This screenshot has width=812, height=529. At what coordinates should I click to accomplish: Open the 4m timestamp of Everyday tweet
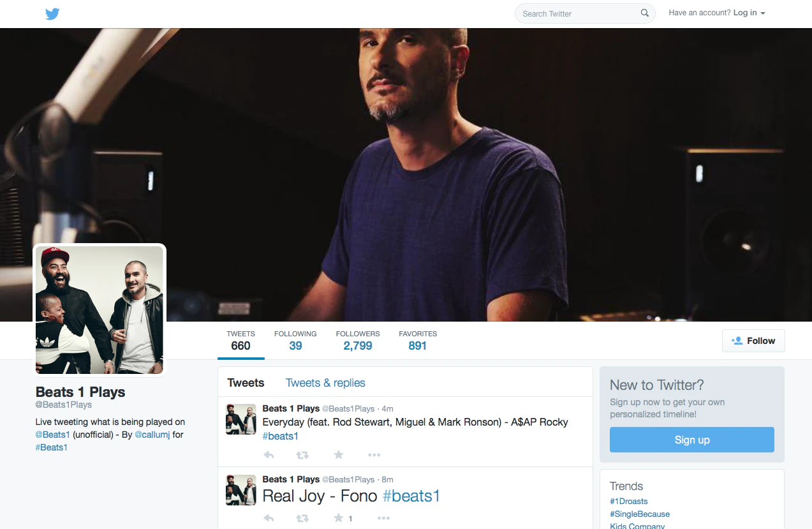[387, 408]
